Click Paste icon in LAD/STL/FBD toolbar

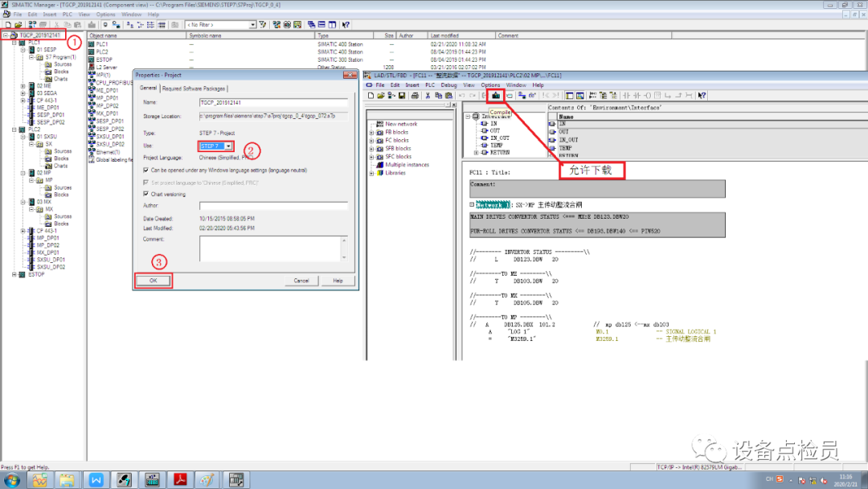[448, 96]
